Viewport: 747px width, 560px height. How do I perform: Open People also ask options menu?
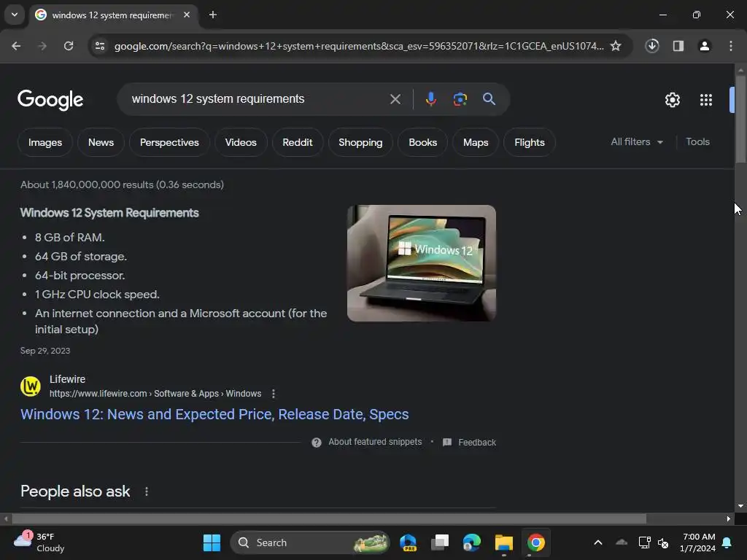pos(146,491)
